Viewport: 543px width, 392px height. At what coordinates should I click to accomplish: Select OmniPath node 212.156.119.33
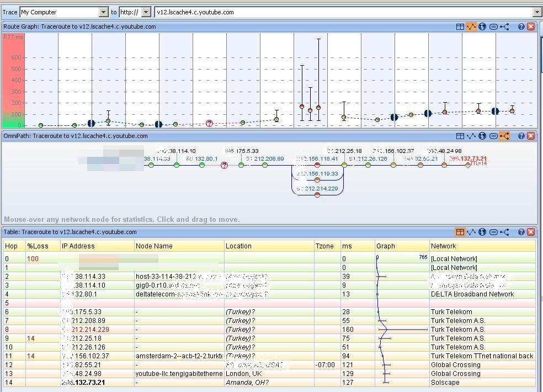[x=317, y=179]
